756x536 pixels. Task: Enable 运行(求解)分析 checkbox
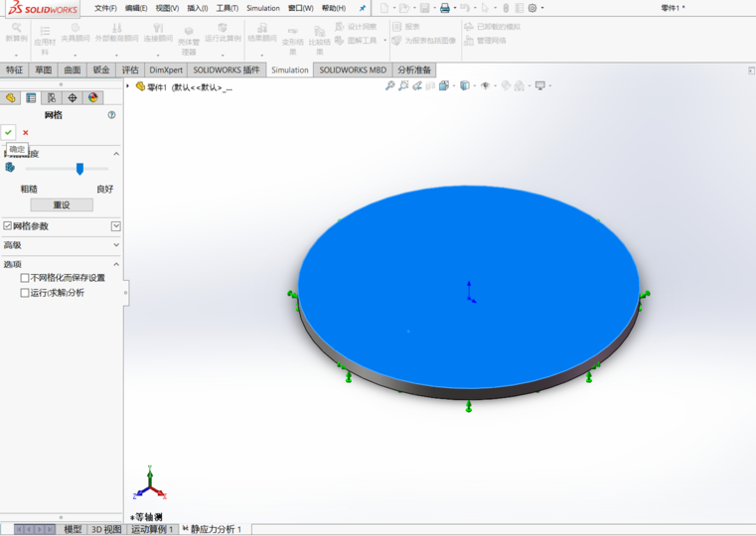pyautogui.click(x=25, y=293)
